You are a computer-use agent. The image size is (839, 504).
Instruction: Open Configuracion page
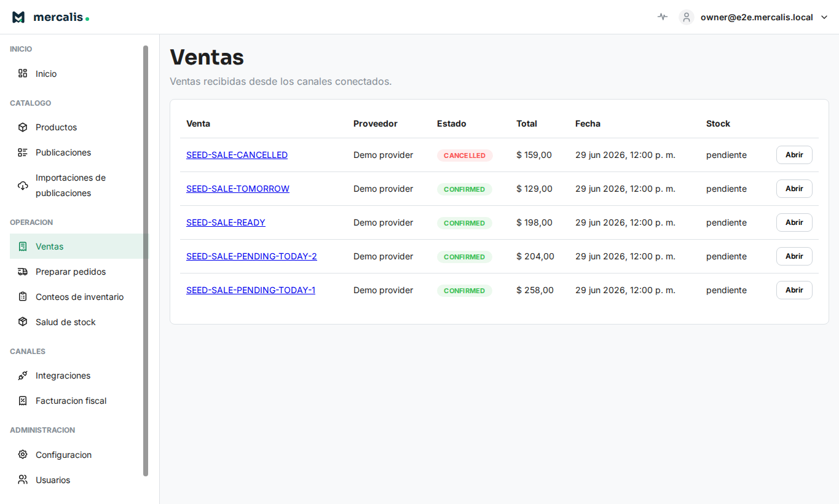pos(79,455)
